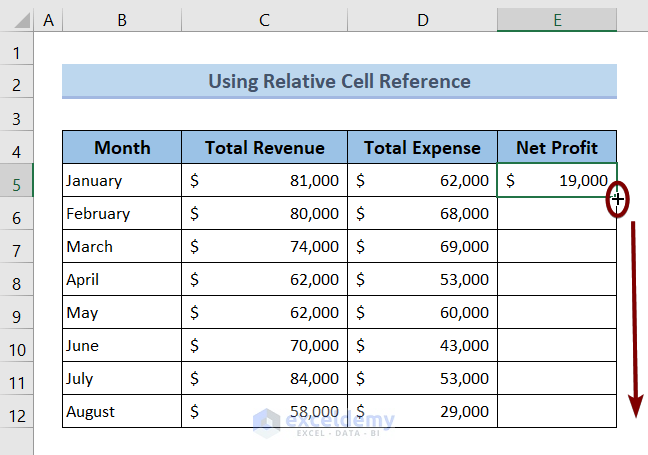Click the Using Relative Cell Reference title

[339, 81]
